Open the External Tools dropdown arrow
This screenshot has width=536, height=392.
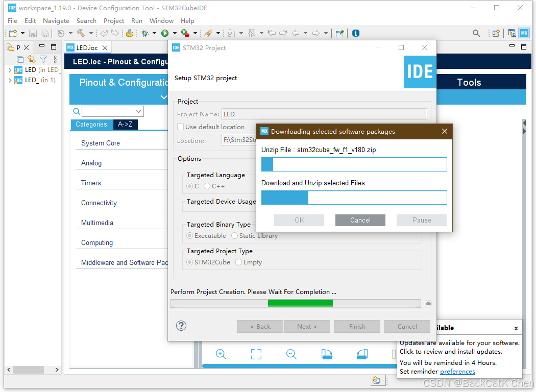click(195, 33)
